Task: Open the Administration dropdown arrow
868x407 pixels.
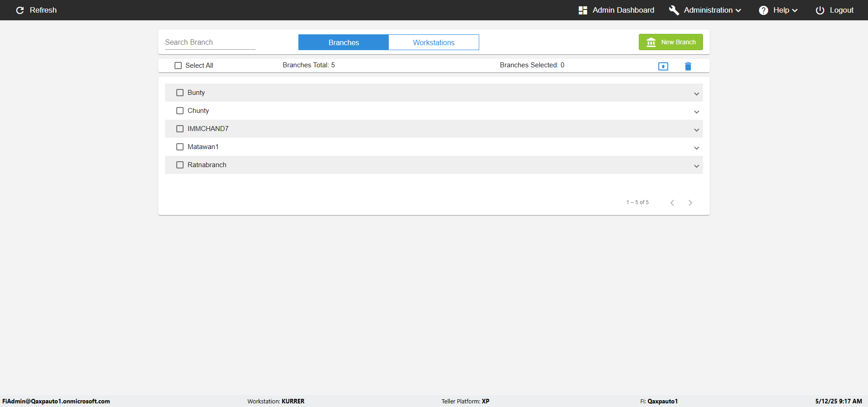Action: click(x=738, y=11)
